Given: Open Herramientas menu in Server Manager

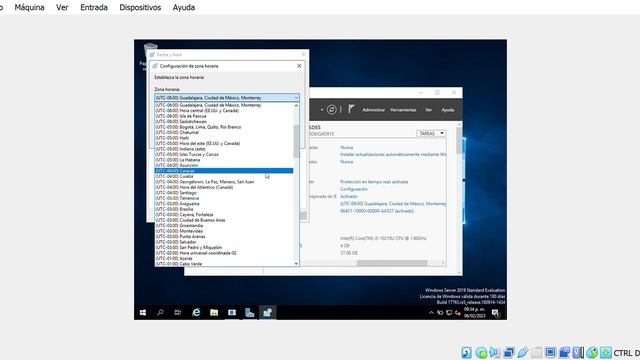Looking at the screenshot, I should [x=403, y=110].
